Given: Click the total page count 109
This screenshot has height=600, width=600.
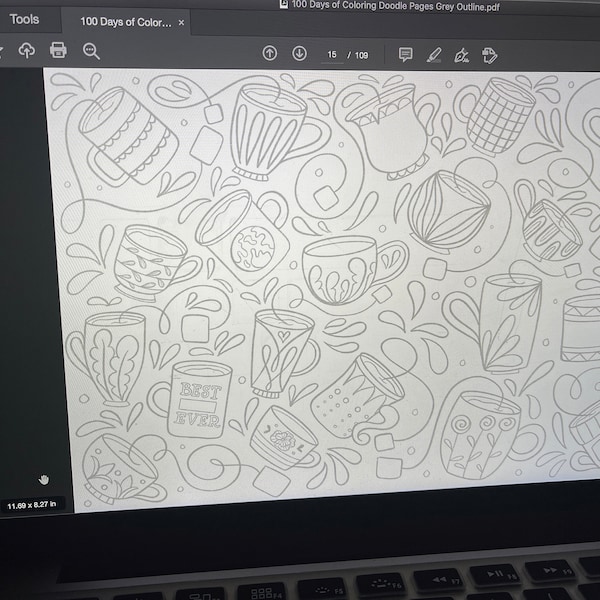Looking at the screenshot, I should pos(361,55).
